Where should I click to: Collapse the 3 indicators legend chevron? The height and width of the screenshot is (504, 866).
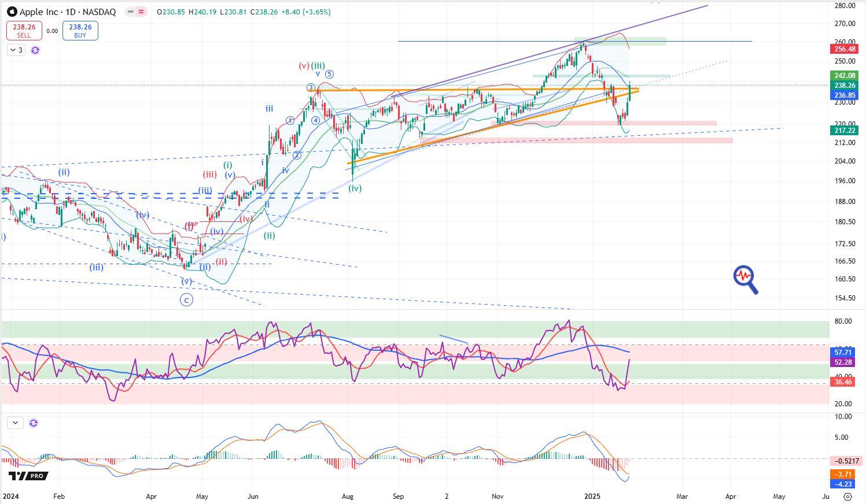(16, 50)
